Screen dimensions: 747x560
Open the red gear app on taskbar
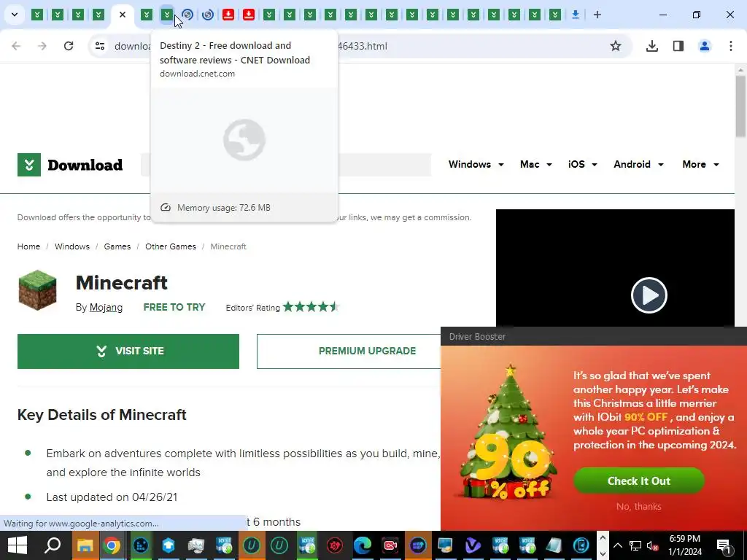[x=335, y=545]
